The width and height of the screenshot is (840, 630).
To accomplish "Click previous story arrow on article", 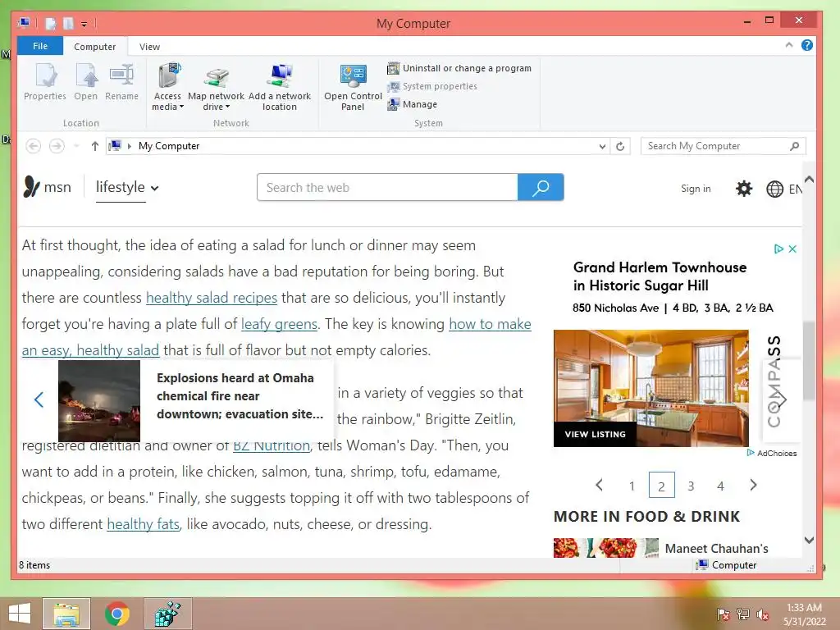I will [39, 399].
